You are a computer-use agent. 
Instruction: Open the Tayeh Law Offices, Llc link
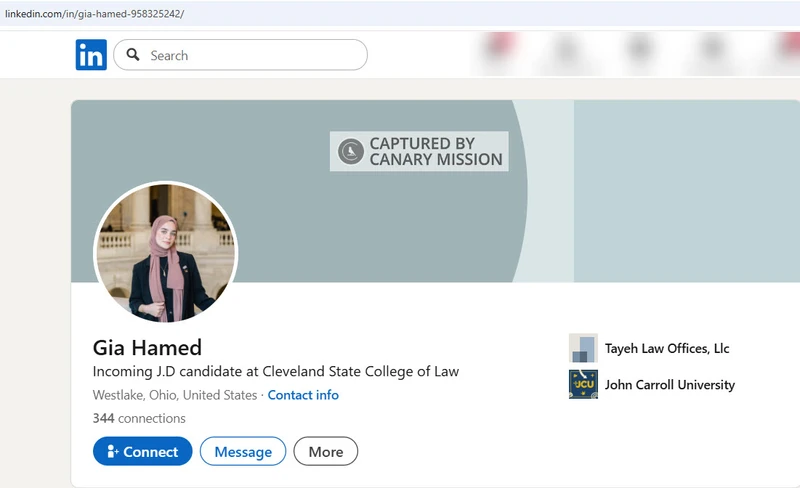[x=667, y=349]
